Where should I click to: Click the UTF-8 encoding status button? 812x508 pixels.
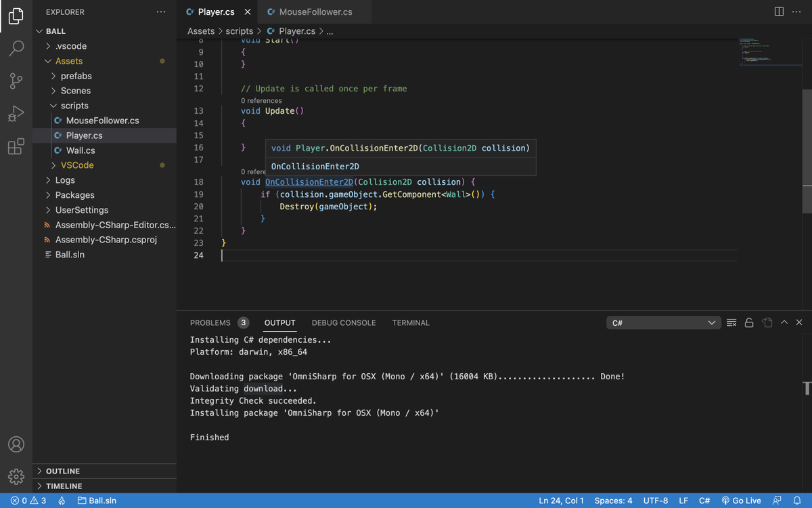[x=656, y=501]
